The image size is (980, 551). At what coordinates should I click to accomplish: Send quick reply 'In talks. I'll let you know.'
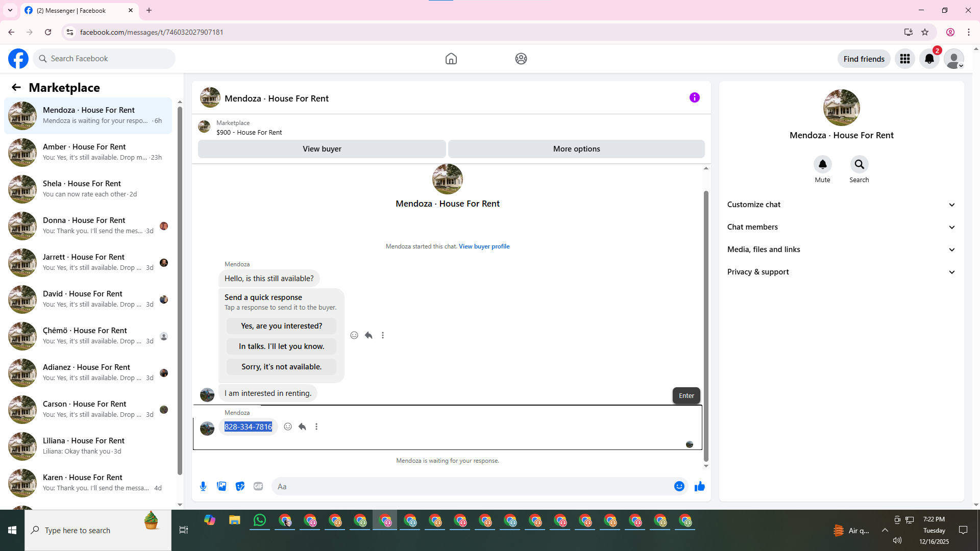pos(282,346)
